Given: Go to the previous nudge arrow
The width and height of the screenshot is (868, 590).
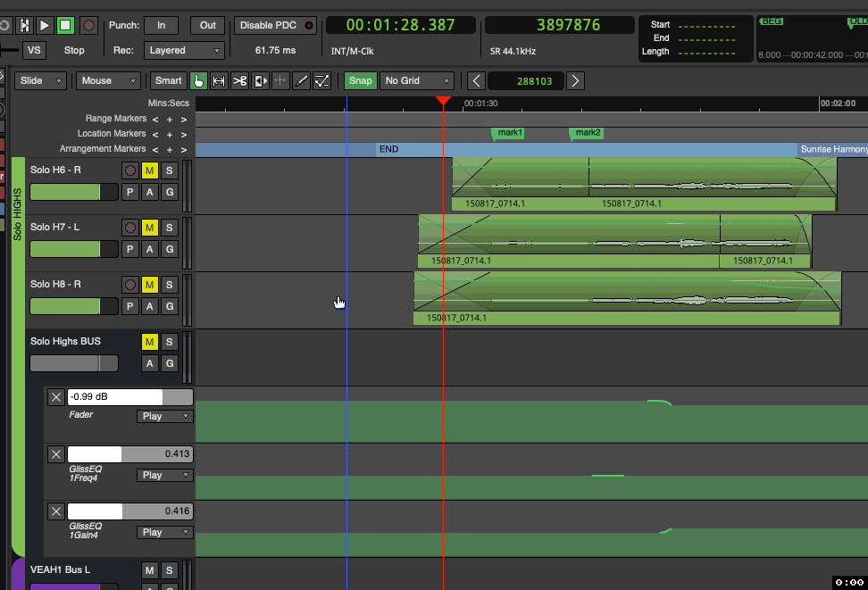Looking at the screenshot, I should pyautogui.click(x=477, y=81).
